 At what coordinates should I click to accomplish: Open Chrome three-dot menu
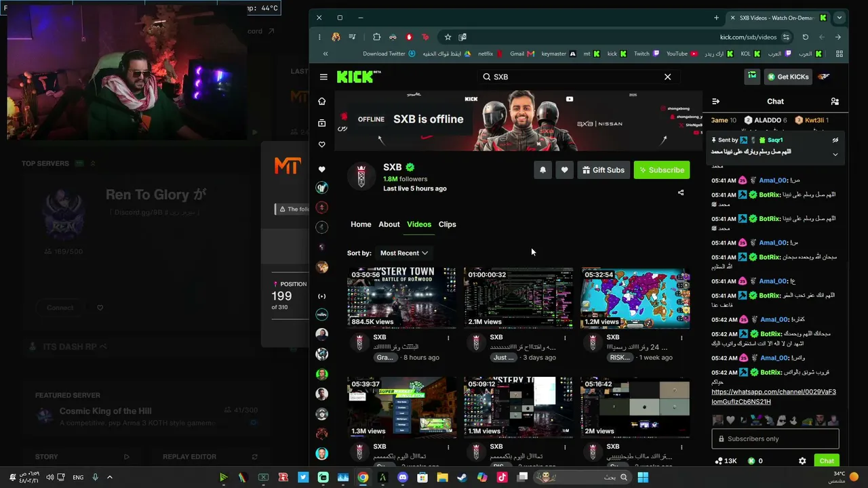coord(319,37)
